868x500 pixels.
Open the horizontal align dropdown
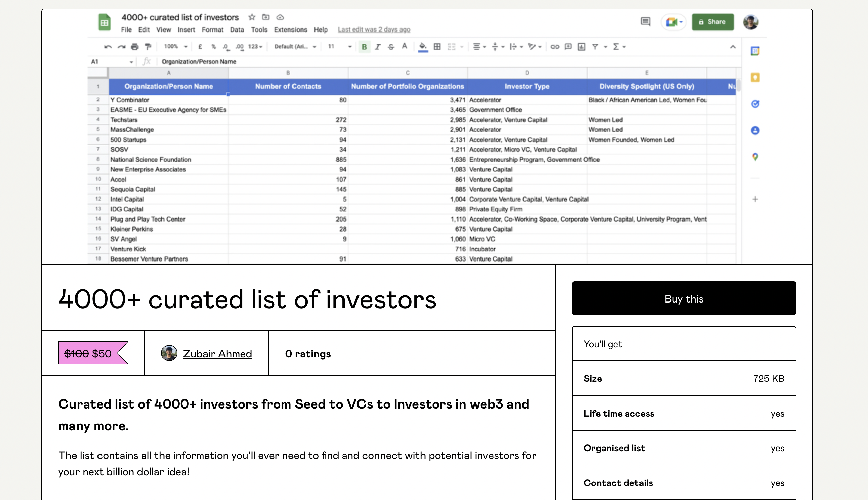479,47
